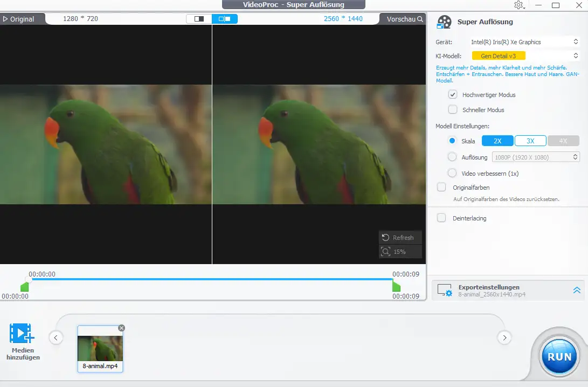Viewport: 588px width, 387px height.
Task: Enable the Originalfarben checkbox
Action: (441, 187)
